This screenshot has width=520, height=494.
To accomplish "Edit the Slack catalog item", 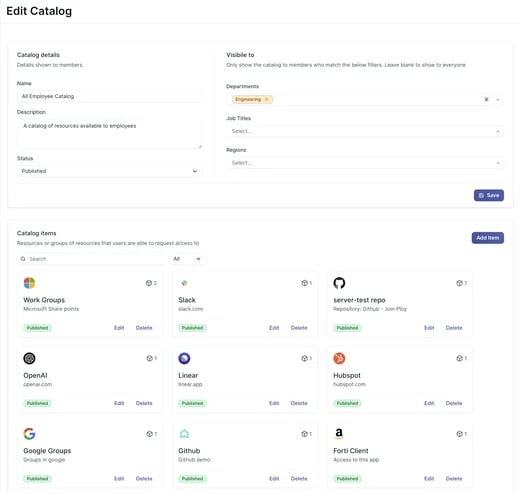I will 274,328.
